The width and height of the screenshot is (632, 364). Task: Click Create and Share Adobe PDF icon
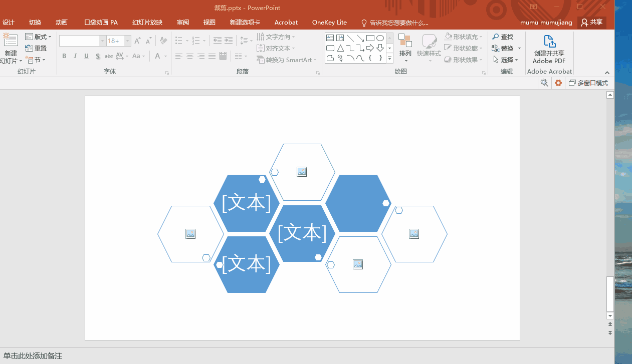[x=549, y=49]
